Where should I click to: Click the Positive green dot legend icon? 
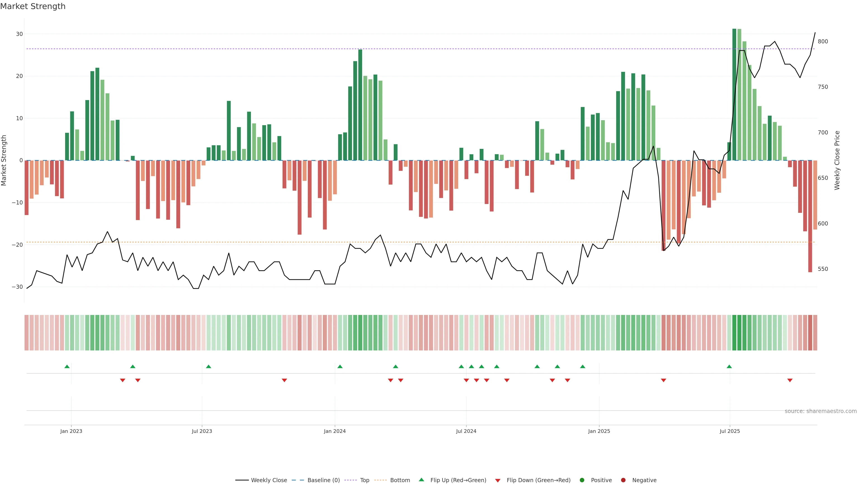coord(582,480)
